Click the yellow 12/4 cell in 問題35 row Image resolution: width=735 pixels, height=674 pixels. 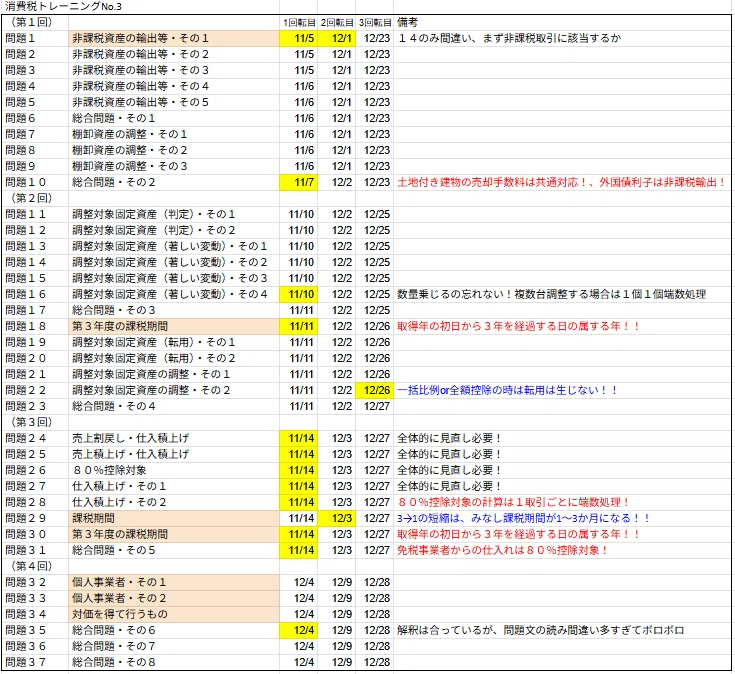pos(299,630)
